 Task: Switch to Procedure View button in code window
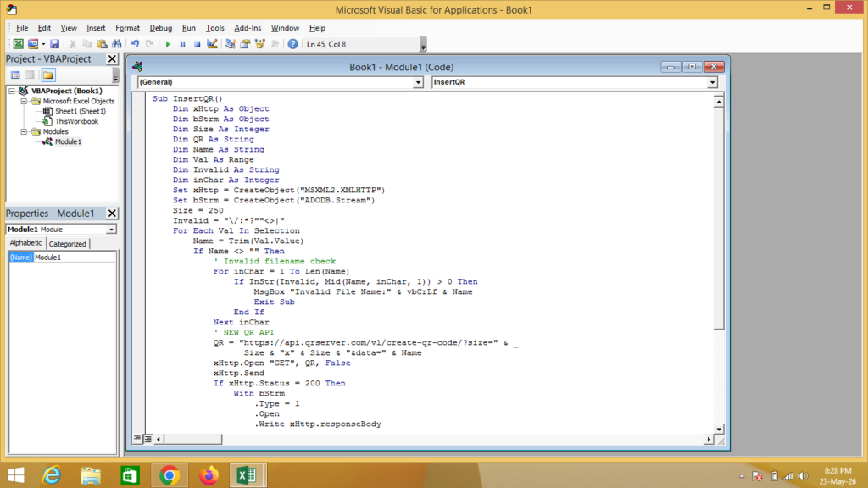click(137, 439)
